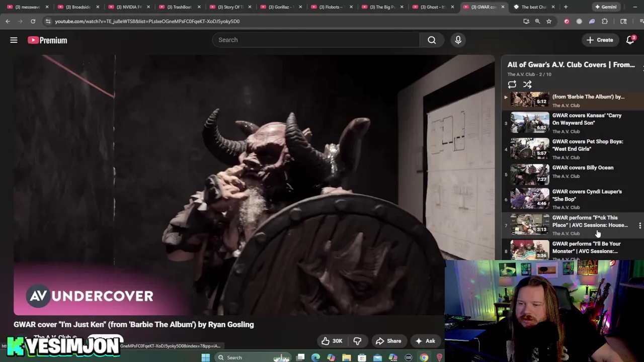Go to YouTube Premium home logo
Image resolution: width=644 pixels, height=362 pixels.
click(x=47, y=40)
